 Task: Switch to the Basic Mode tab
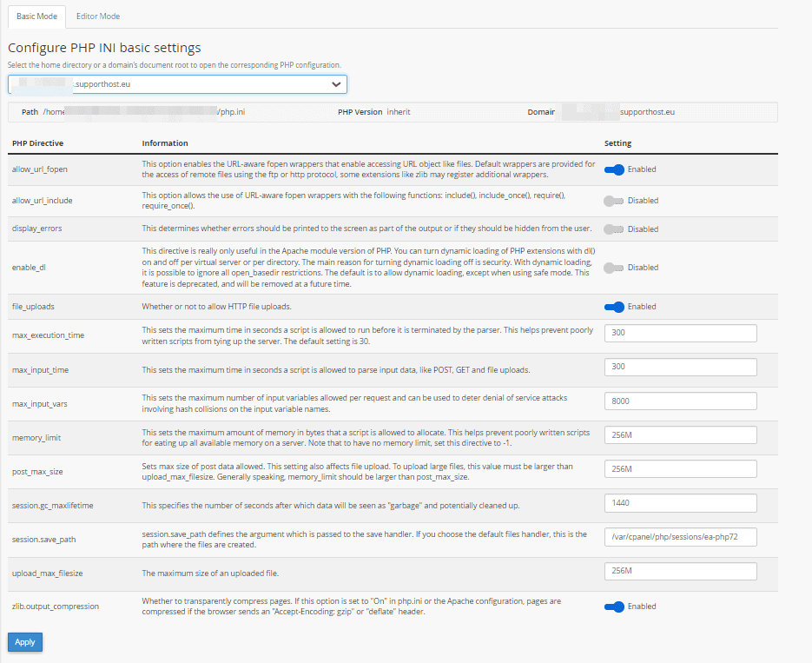(36, 17)
